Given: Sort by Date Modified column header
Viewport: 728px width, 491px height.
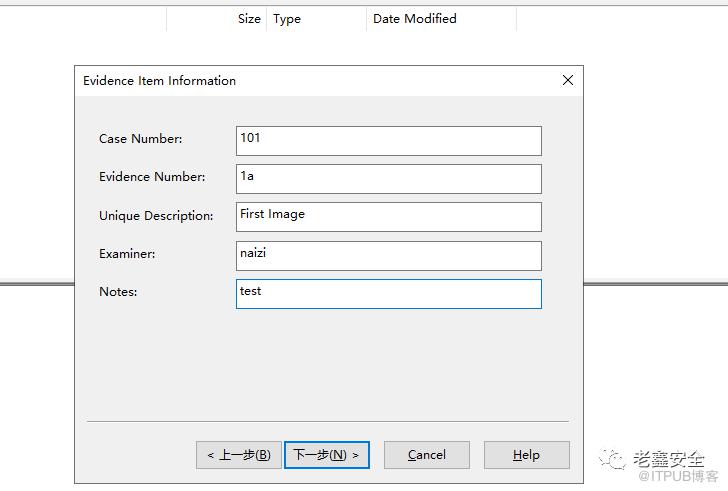Looking at the screenshot, I should click(x=440, y=19).
